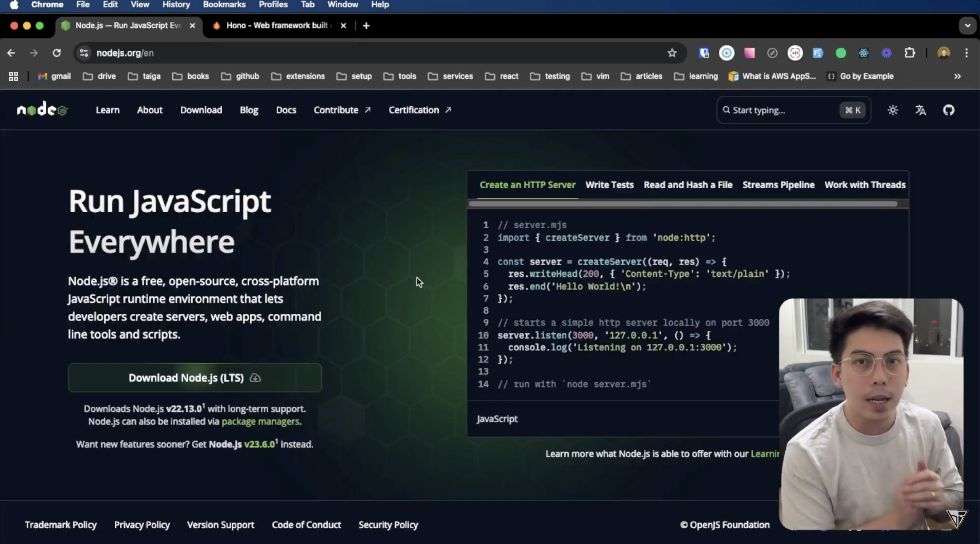This screenshot has width=980, height=544.
Task: Open the Work with Threads example
Action: click(865, 185)
